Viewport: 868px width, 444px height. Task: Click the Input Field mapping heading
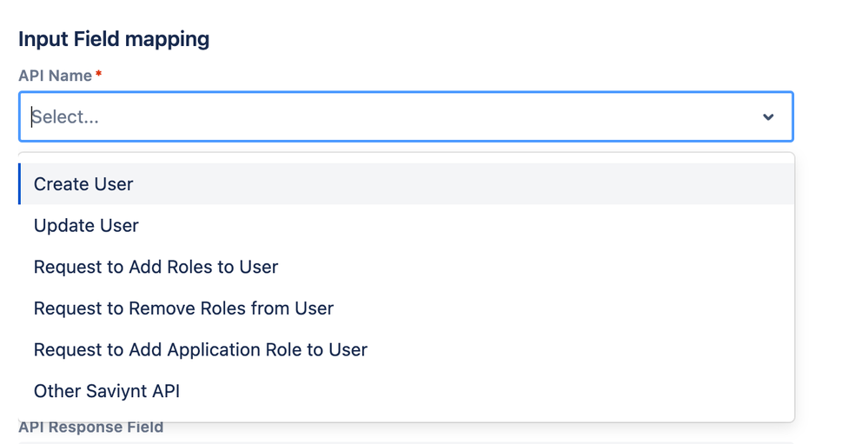coord(114,39)
